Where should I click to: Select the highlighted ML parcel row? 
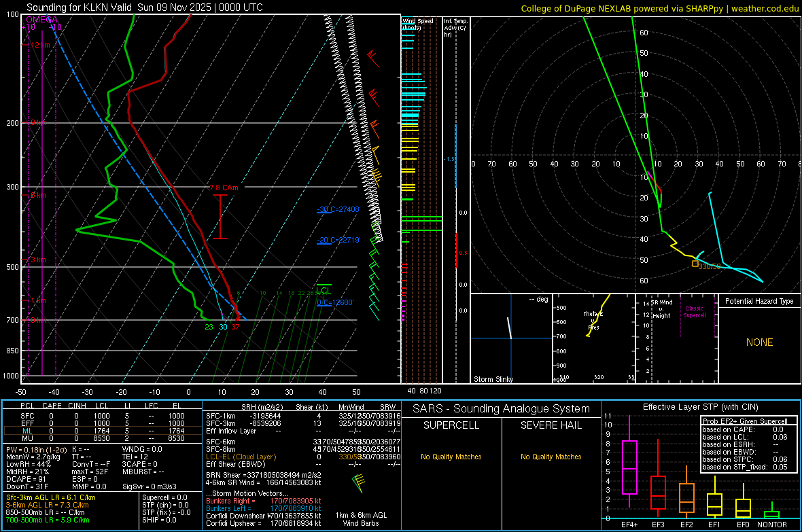(x=103, y=431)
